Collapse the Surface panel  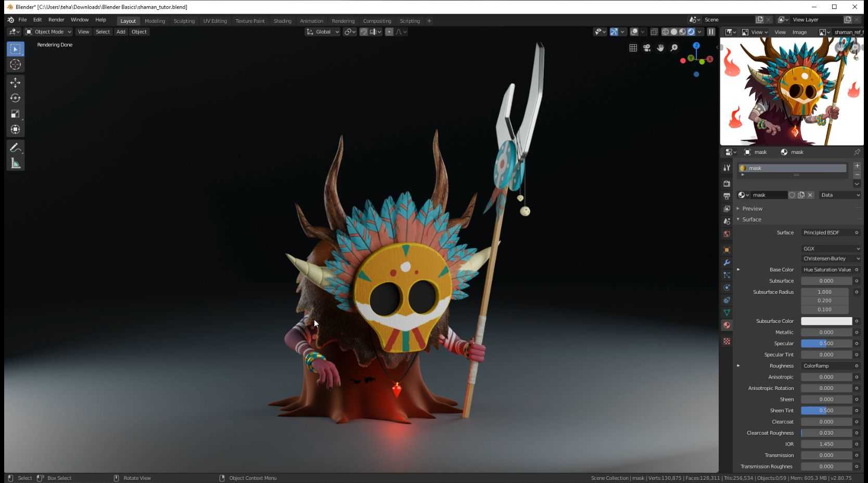751,219
